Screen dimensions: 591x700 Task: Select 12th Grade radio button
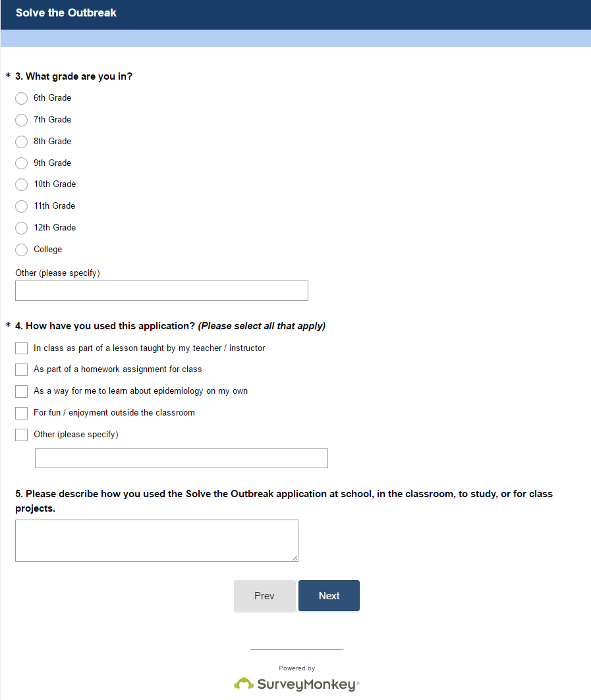coord(22,228)
